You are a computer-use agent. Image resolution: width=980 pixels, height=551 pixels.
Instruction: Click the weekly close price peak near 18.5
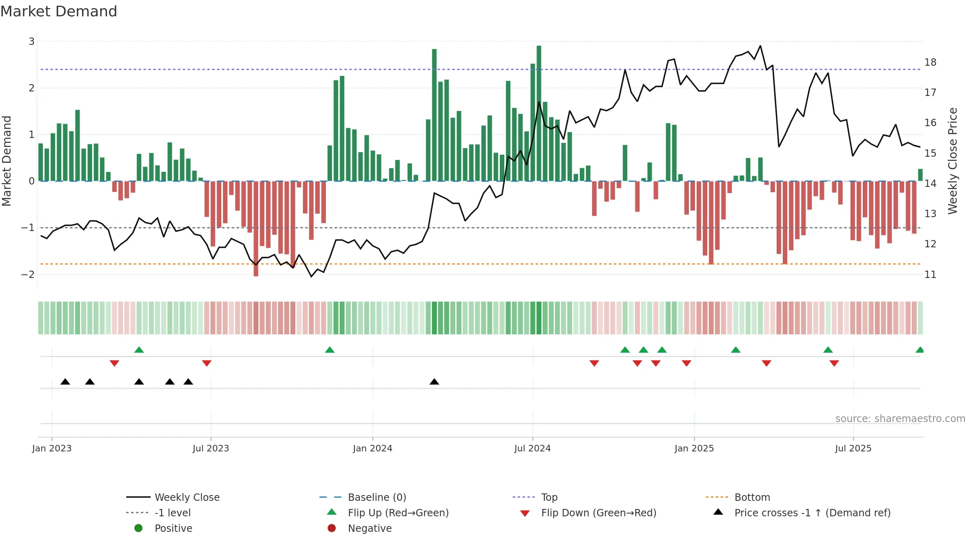pos(760,46)
